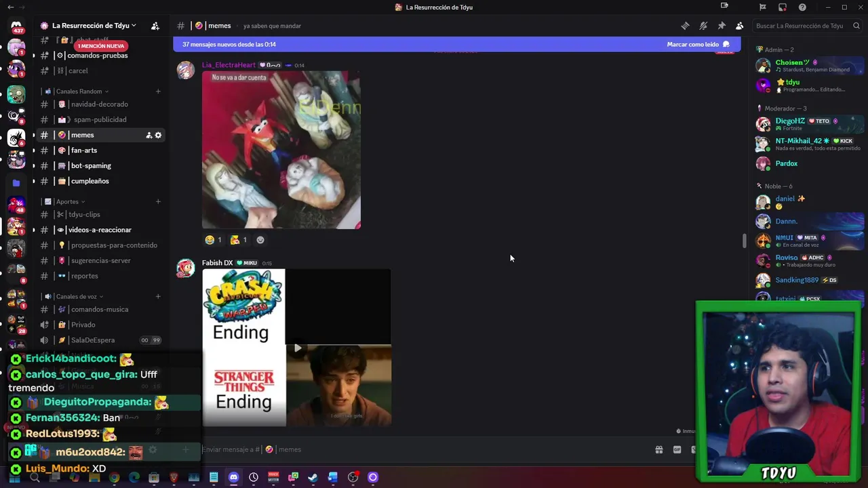
Task: Open the quests flag icon in title bar
Action: [x=763, y=7]
